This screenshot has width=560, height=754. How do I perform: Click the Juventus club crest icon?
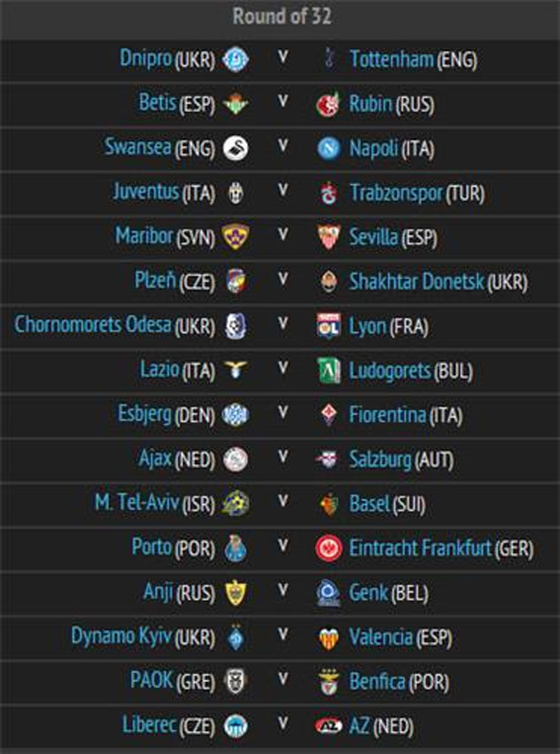click(x=235, y=193)
